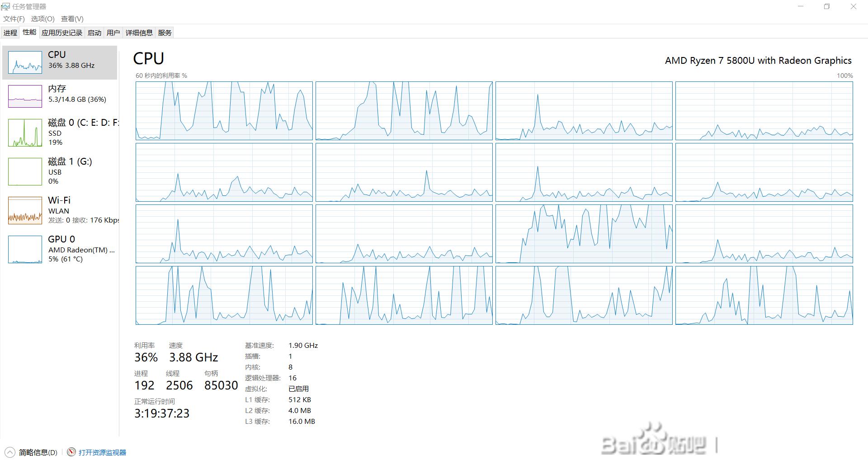
Task: Select the CPU mini graph thumbnail in sidebar
Action: 25,62
